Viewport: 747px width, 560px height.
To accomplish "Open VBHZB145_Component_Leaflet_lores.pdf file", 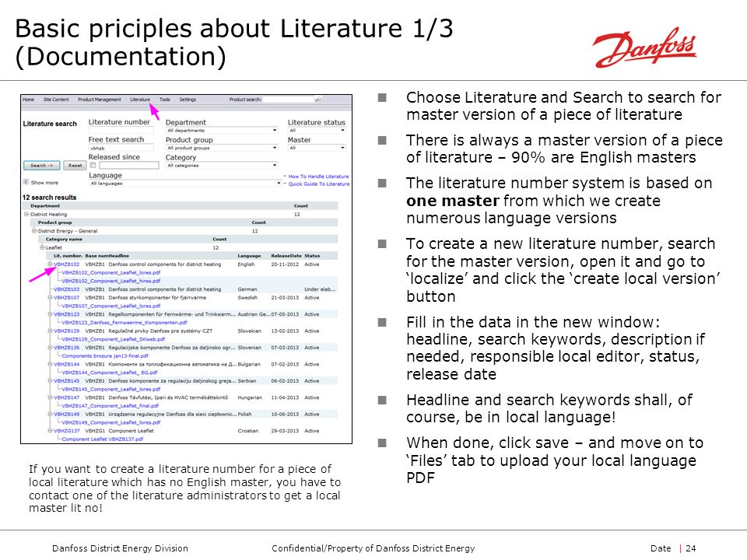I will click(x=111, y=389).
